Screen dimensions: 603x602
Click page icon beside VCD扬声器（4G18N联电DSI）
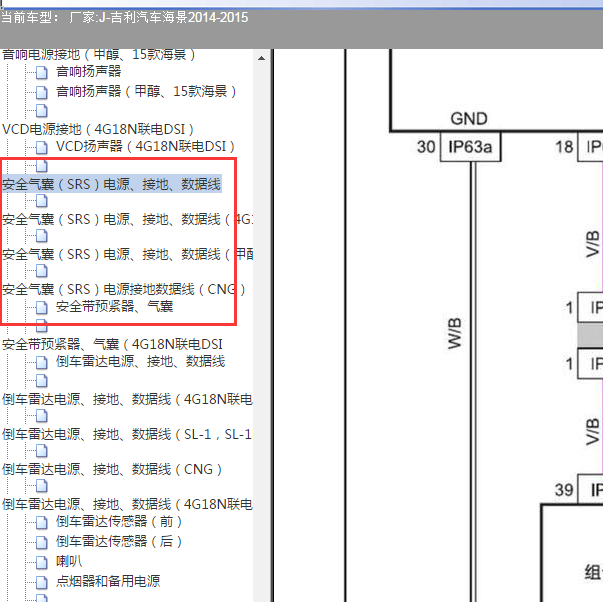click(x=42, y=147)
